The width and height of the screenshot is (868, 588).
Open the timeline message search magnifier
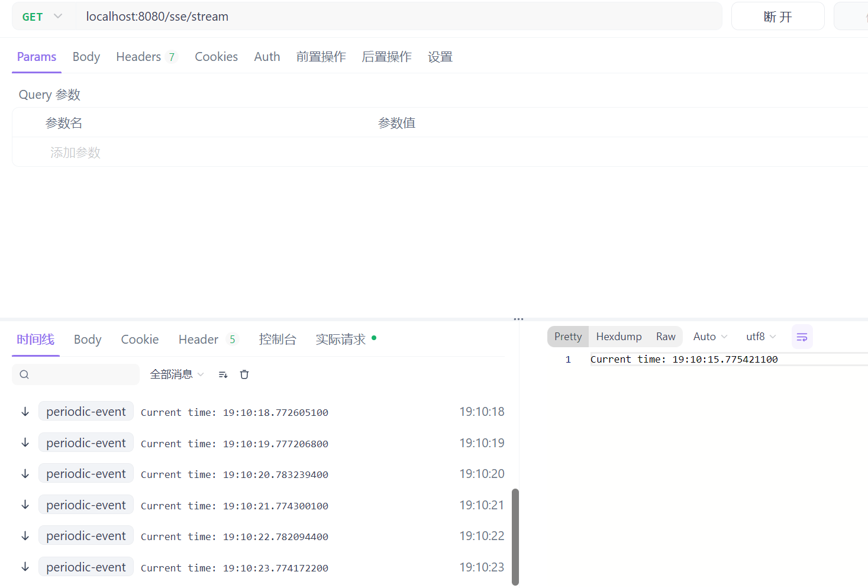point(24,374)
